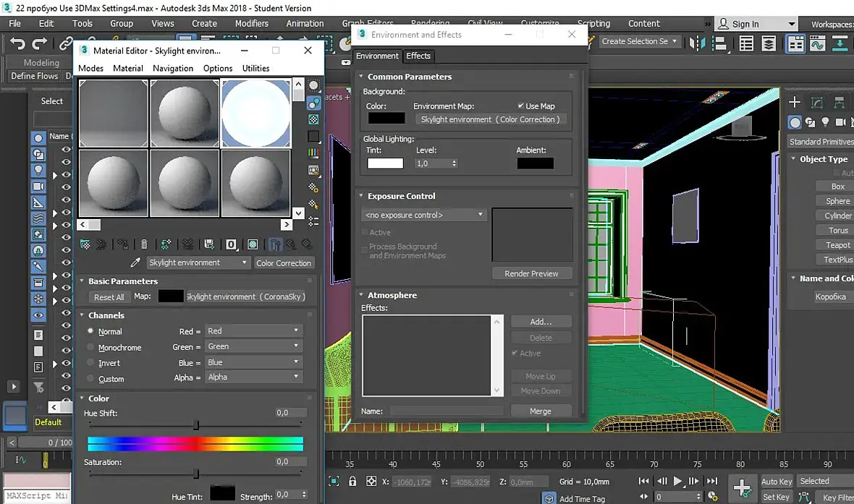Switch to the Effects tab

coord(418,56)
